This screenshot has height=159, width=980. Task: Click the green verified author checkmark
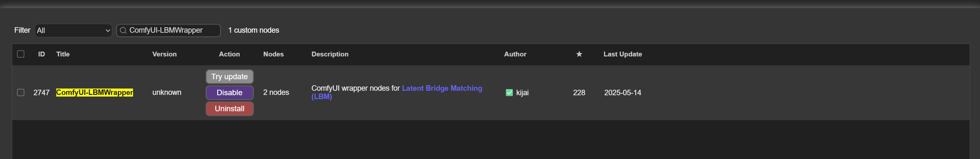click(x=509, y=93)
